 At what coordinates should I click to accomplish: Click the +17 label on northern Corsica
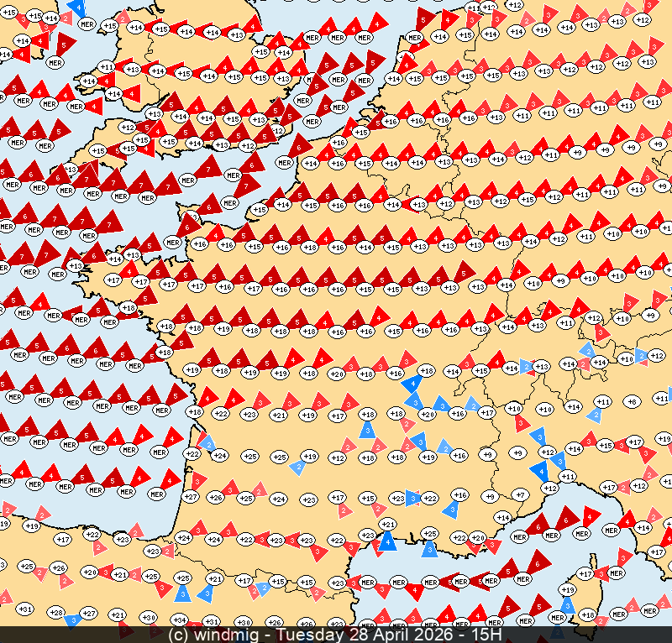tap(585, 574)
